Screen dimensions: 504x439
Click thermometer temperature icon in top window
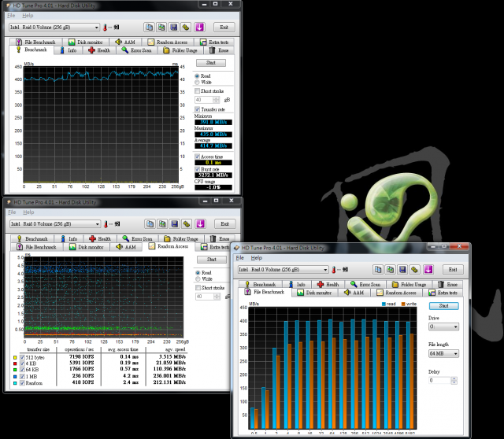(x=105, y=28)
